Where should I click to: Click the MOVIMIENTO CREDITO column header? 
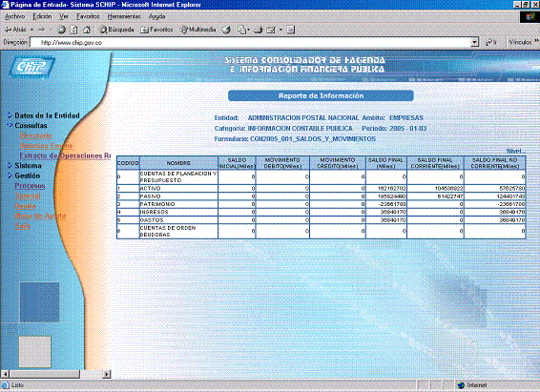coord(338,163)
